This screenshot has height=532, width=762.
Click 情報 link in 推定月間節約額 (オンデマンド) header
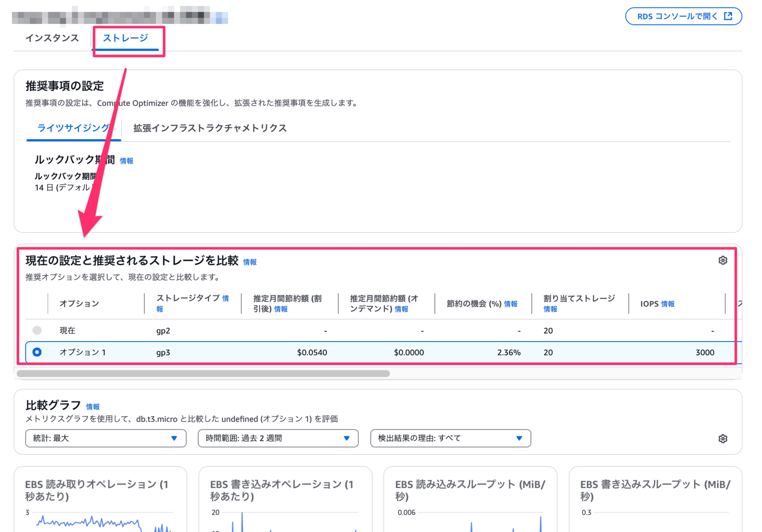(402, 309)
